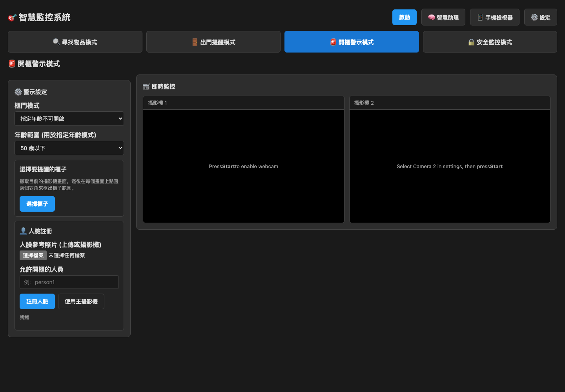Open the 智慧助理 assistant
The image size is (565, 392).
click(443, 17)
